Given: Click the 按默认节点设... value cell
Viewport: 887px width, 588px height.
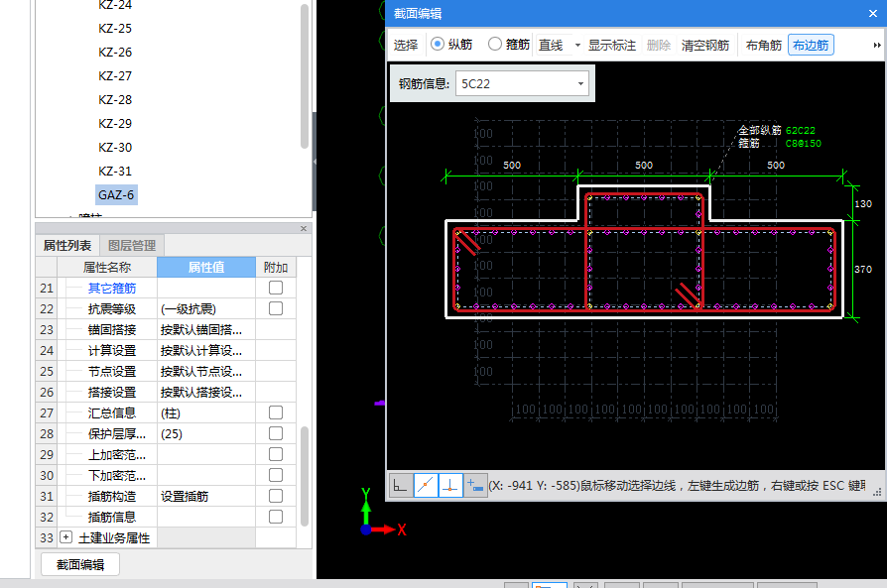Looking at the screenshot, I should pyautogui.click(x=206, y=372).
